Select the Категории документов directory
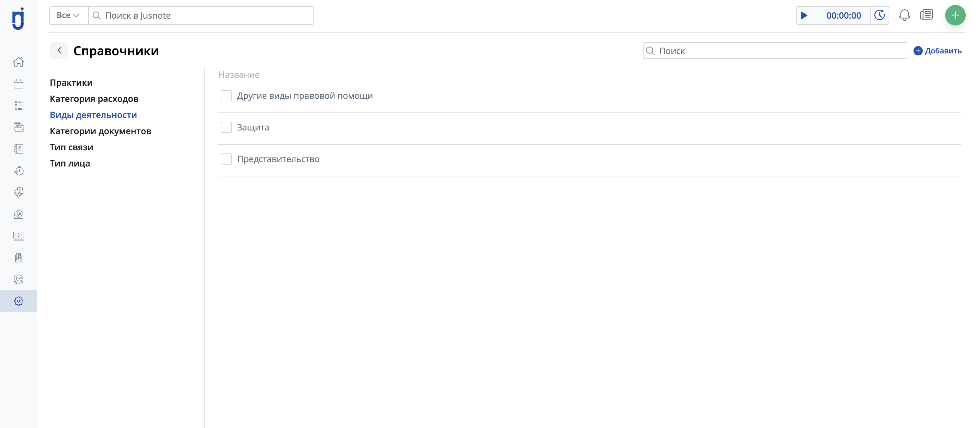980x428 pixels. point(100,131)
